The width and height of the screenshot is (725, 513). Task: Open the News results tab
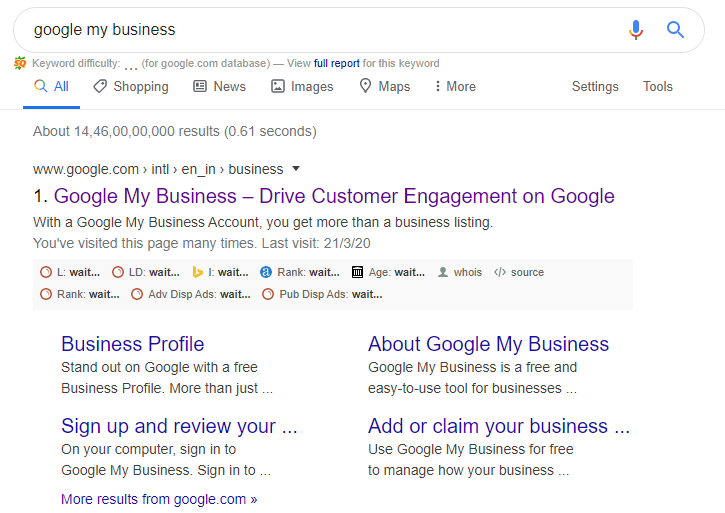[219, 87]
